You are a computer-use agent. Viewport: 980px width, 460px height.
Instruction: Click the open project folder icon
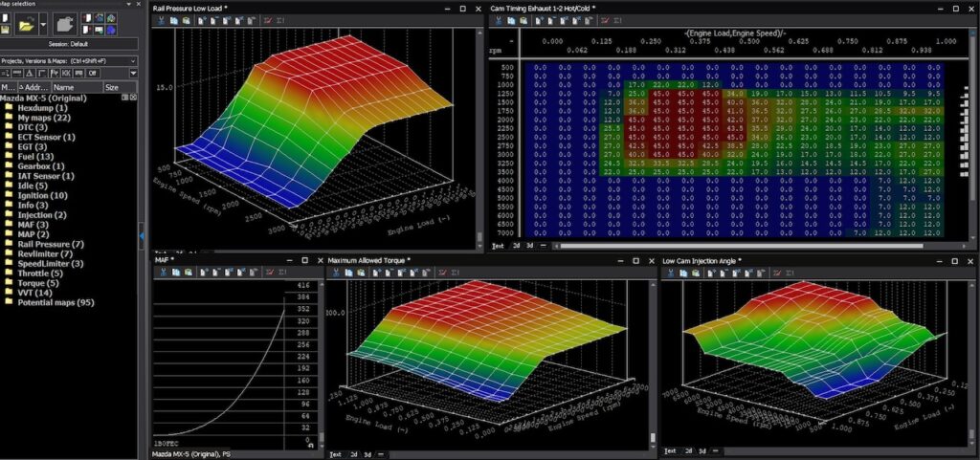pyautogui.click(x=26, y=26)
